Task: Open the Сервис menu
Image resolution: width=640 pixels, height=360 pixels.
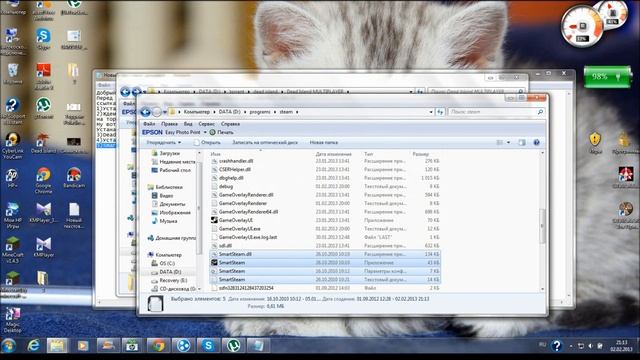Action: pos(206,124)
